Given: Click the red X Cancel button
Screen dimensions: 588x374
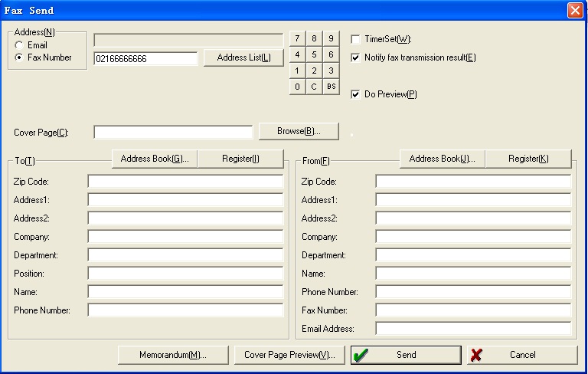Looking at the screenshot, I should [x=522, y=355].
